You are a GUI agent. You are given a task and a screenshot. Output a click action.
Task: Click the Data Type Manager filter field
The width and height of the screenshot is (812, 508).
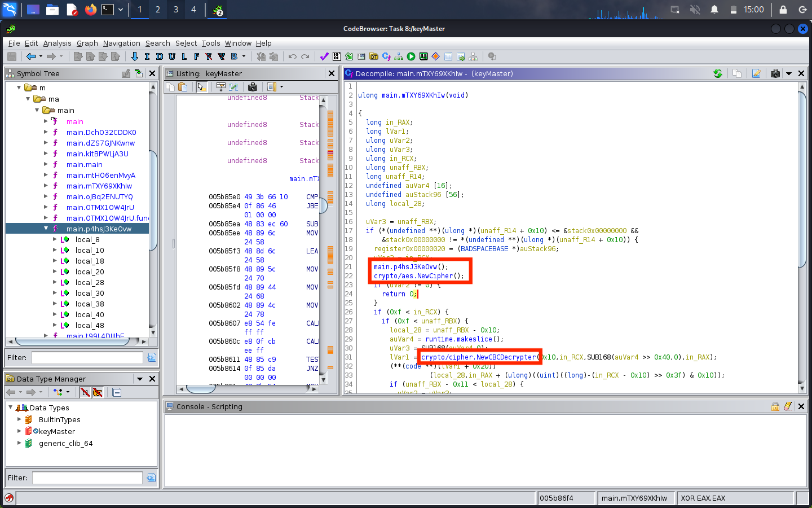(x=87, y=478)
